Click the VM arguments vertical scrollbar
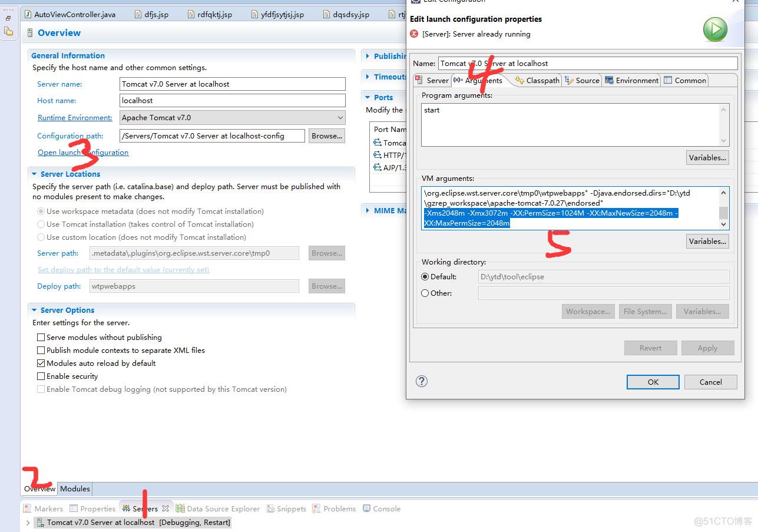758x532 pixels. (x=724, y=208)
